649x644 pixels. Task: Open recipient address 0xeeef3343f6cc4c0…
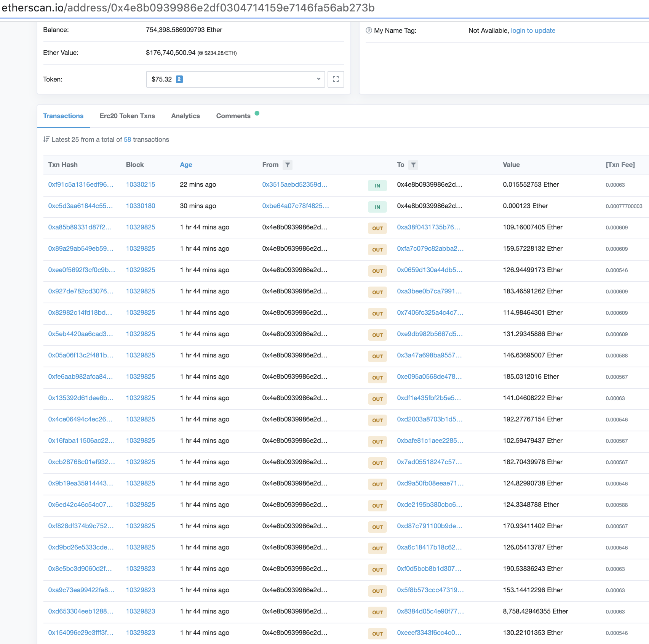pyautogui.click(x=429, y=633)
